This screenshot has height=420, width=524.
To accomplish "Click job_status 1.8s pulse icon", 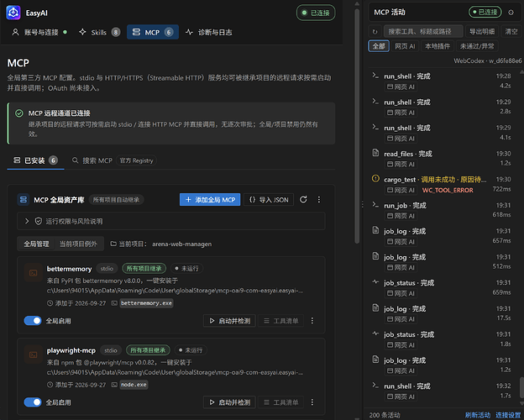I will coord(375,333).
